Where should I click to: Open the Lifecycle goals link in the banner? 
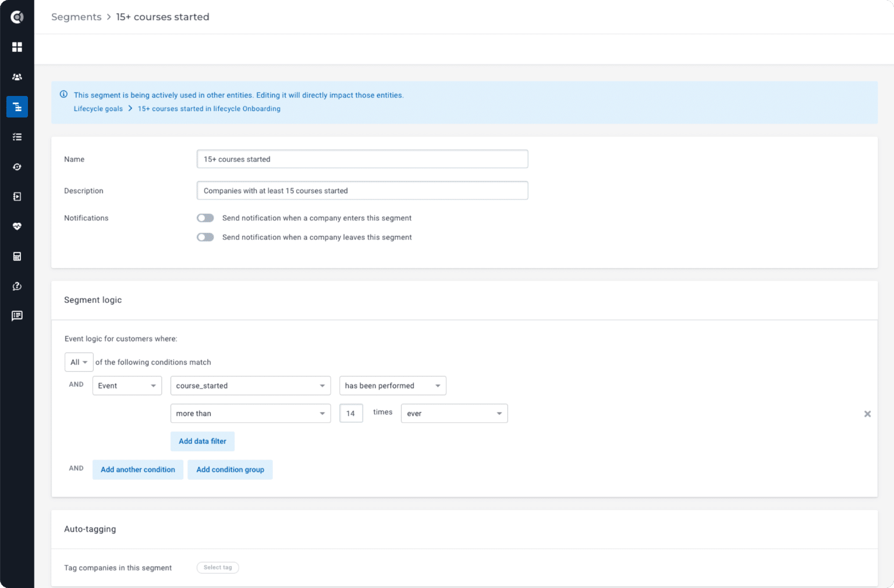[x=98, y=108]
